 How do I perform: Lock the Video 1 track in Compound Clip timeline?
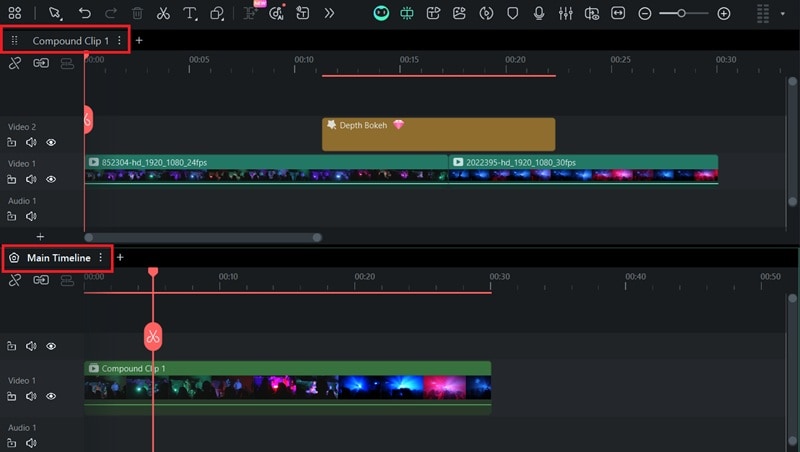tap(12, 179)
